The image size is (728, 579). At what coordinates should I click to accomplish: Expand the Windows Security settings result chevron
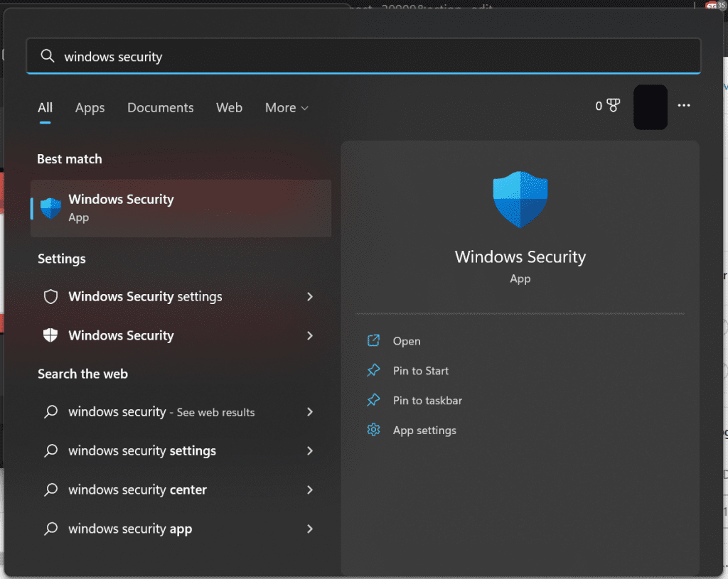pos(309,296)
